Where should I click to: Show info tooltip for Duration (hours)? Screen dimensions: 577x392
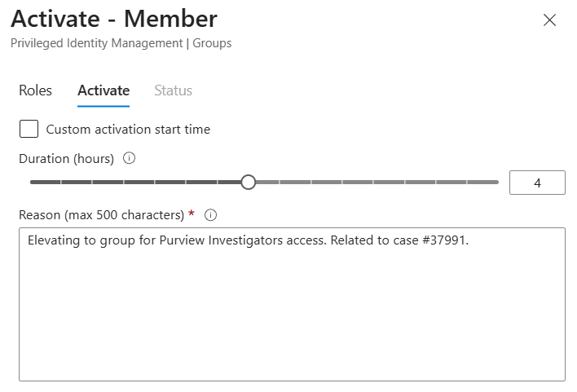coord(129,158)
